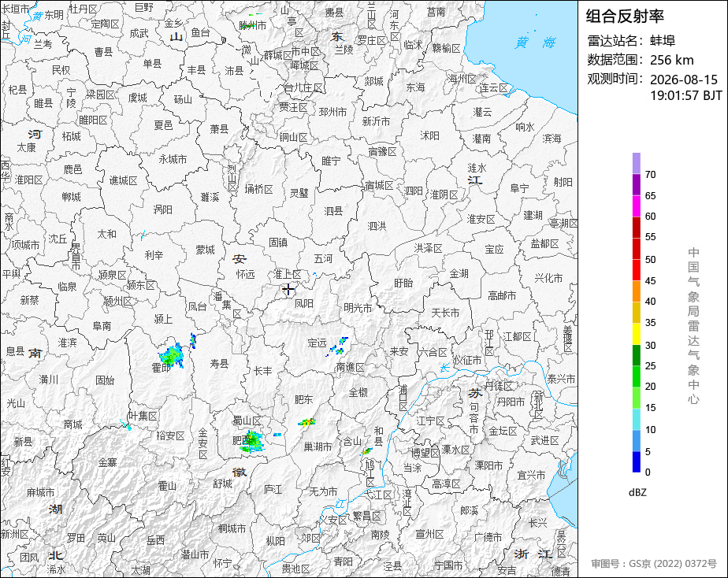Pick the lavender 70 dBZ legend color
This screenshot has height=578, width=728.
tap(637, 163)
